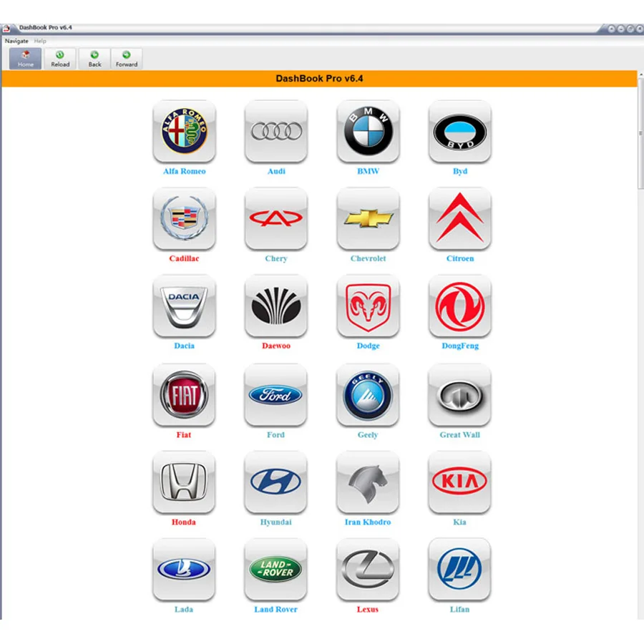Follow the Ford text link

275,434
